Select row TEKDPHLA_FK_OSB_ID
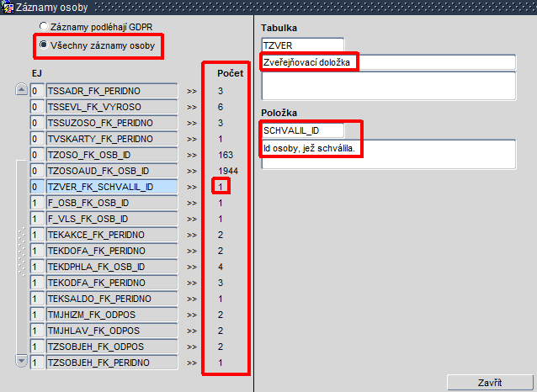The height and width of the screenshot is (392, 537). (112, 267)
